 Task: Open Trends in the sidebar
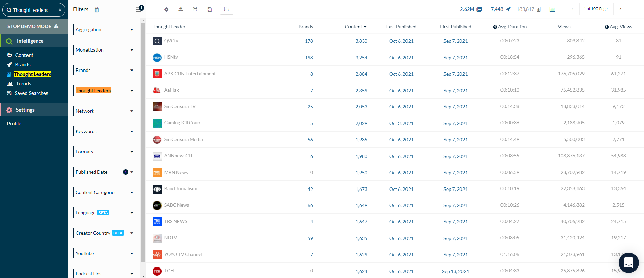pyautogui.click(x=23, y=84)
